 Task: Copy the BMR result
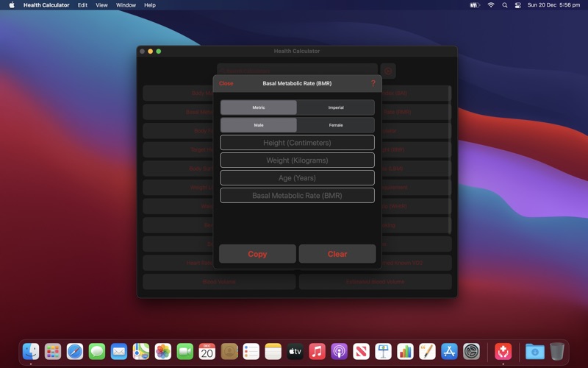[257, 254]
